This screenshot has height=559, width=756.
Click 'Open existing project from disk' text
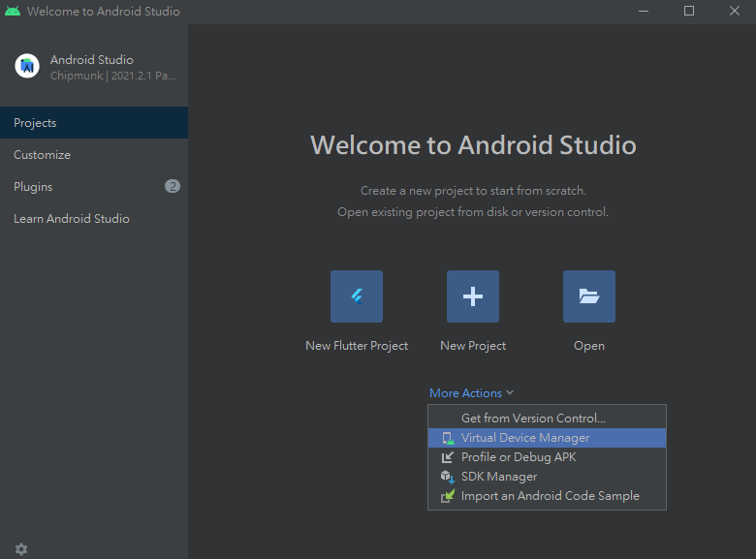473,212
